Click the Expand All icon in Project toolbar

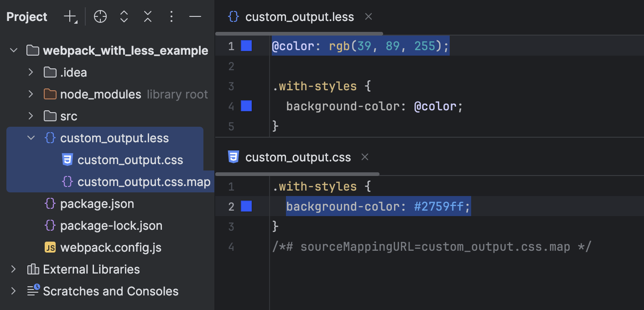click(124, 16)
